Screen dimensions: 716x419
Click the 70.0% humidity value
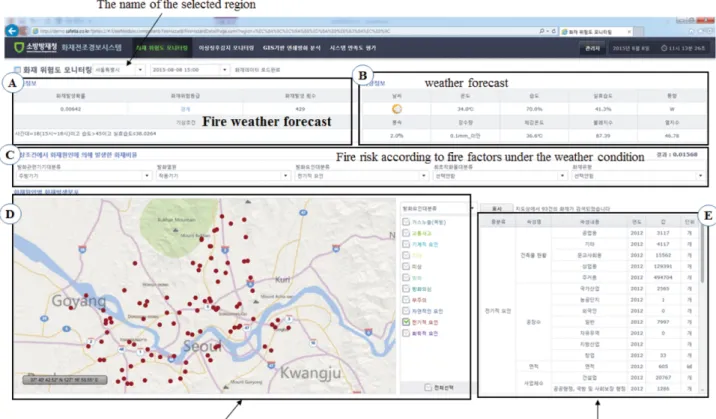(534, 109)
